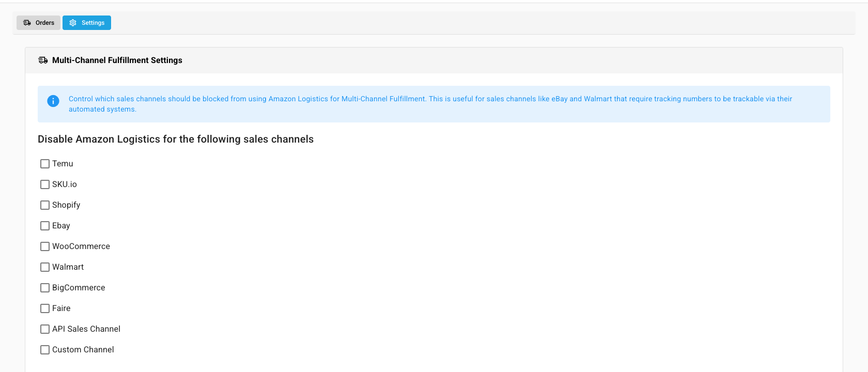Enable the SKU.io checkbox
This screenshot has height=372, width=868.
coord(45,184)
